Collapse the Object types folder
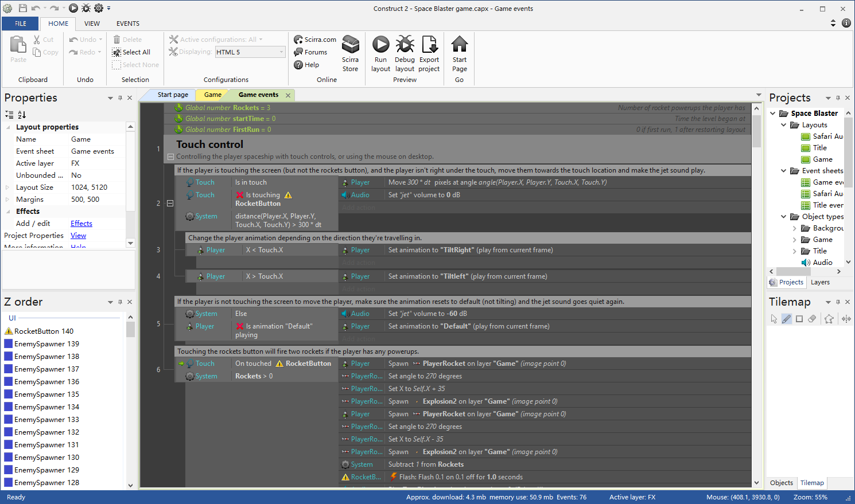The image size is (855, 504). coord(784,217)
